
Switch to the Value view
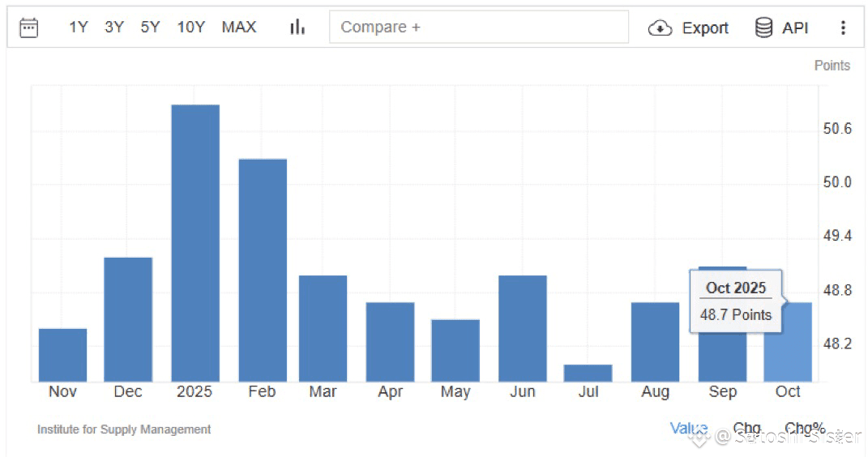point(689,428)
